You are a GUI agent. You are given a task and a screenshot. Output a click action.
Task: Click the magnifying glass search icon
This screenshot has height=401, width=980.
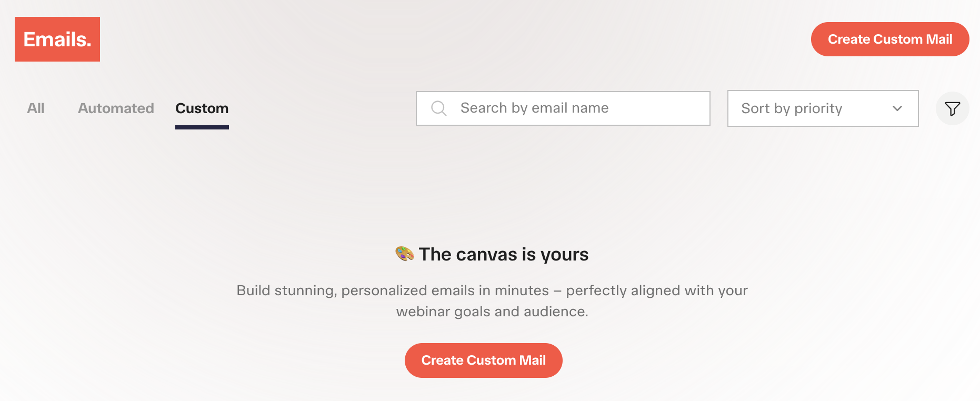pyautogui.click(x=438, y=108)
